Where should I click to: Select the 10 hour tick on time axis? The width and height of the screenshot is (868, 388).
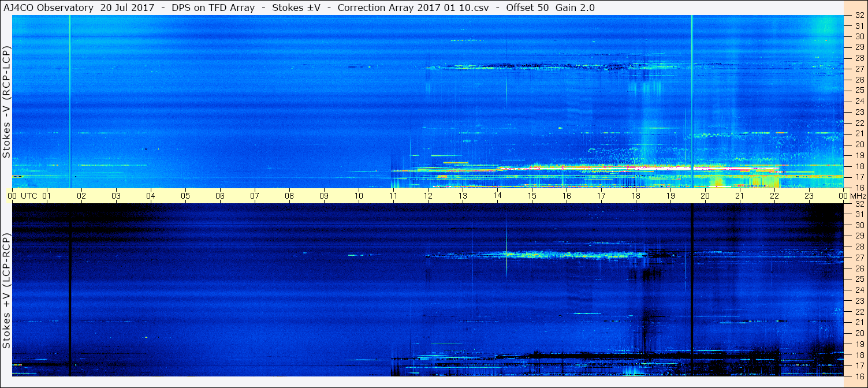coord(359,196)
